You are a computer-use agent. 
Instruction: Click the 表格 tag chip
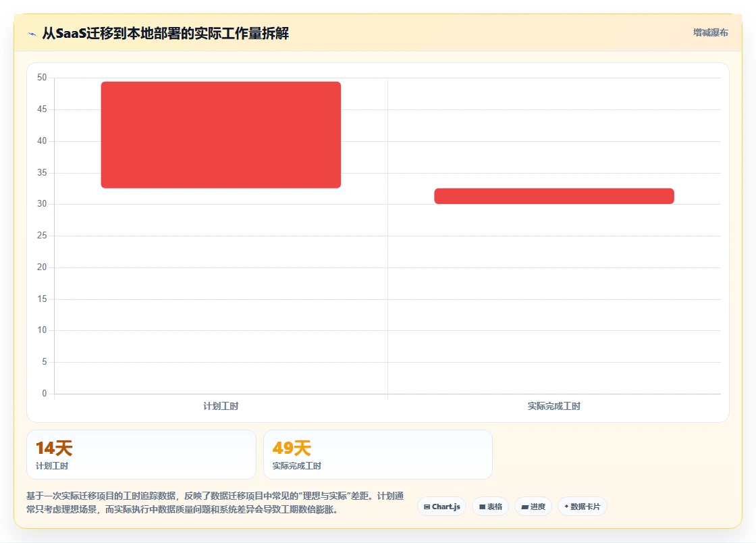tap(490, 507)
